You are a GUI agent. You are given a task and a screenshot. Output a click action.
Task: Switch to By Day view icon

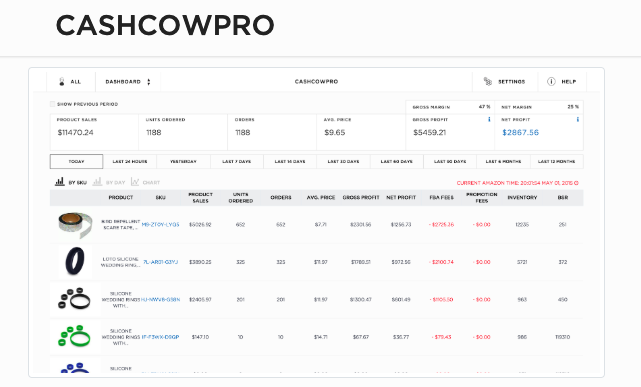97,181
